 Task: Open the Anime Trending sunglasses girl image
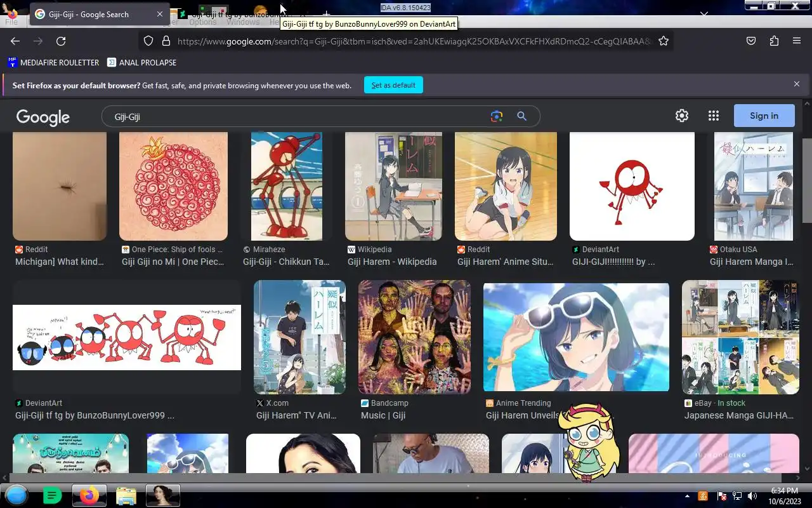pyautogui.click(x=576, y=337)
